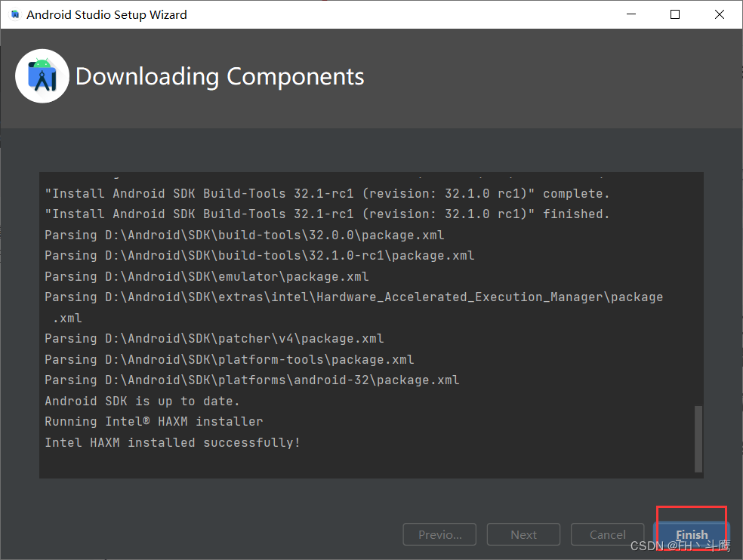Click the log output scrollbar thumb

coord(698,438)
